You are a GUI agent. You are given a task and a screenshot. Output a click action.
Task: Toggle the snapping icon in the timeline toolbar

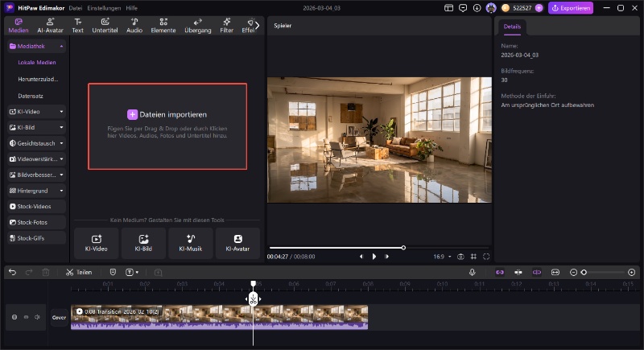(518, 272)
